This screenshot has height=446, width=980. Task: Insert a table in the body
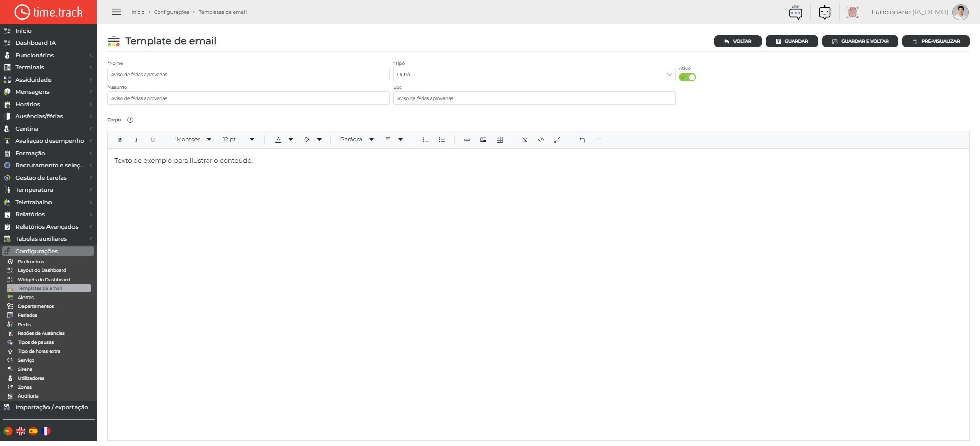point(500,140)
